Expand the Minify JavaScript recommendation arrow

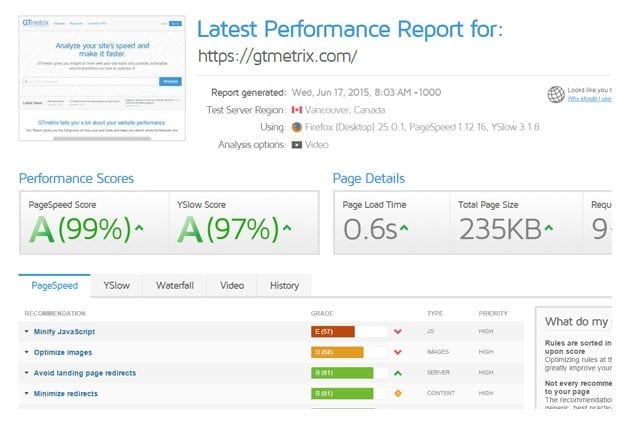pos(27,331)
